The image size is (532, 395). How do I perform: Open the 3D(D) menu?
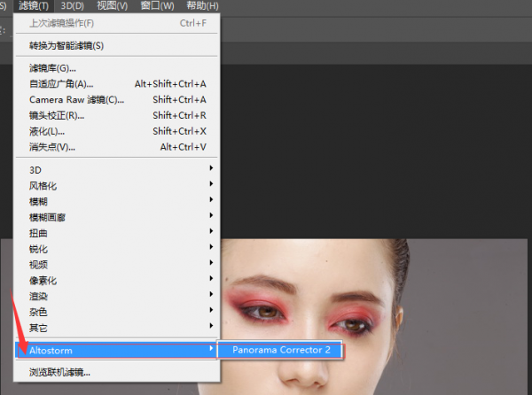pos(73,6)
